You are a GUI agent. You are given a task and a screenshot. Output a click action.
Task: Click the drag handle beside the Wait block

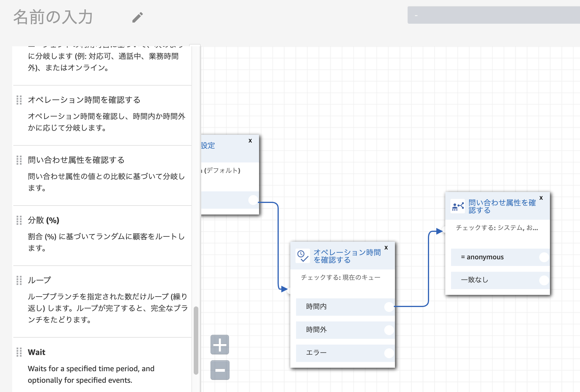[x=19, y=352]
